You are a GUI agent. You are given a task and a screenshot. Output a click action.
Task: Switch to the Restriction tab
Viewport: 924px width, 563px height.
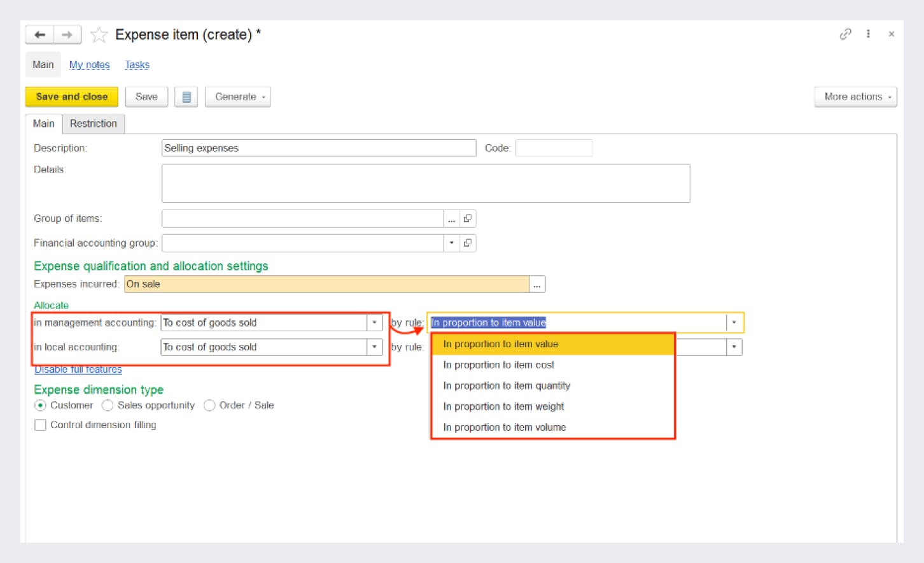(93, 124)
